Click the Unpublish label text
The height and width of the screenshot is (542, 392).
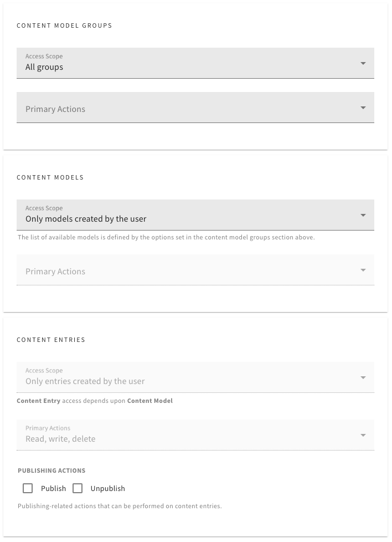108,488
